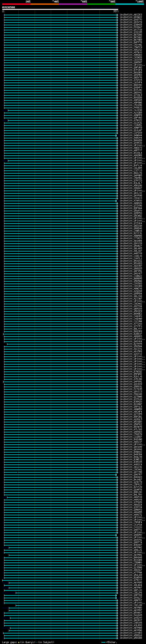
Task: Select label UniRef100_A7APX0
Action: pos(131,201)
